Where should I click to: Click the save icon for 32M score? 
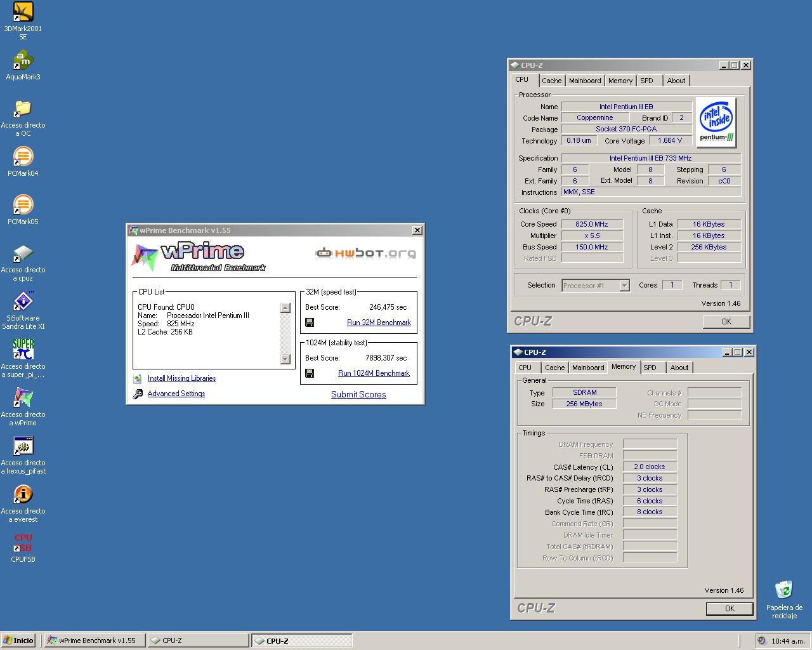tap(310, 322)
